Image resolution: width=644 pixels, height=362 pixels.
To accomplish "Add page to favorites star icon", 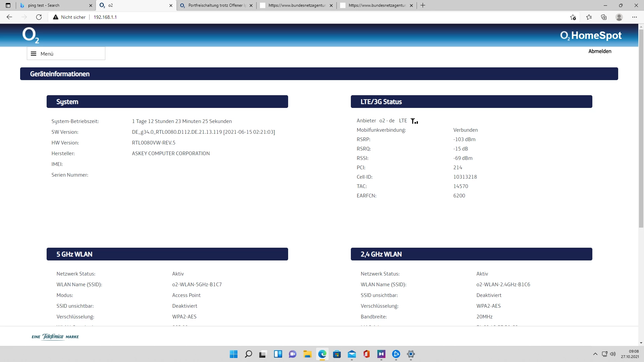I will point(573,17).
